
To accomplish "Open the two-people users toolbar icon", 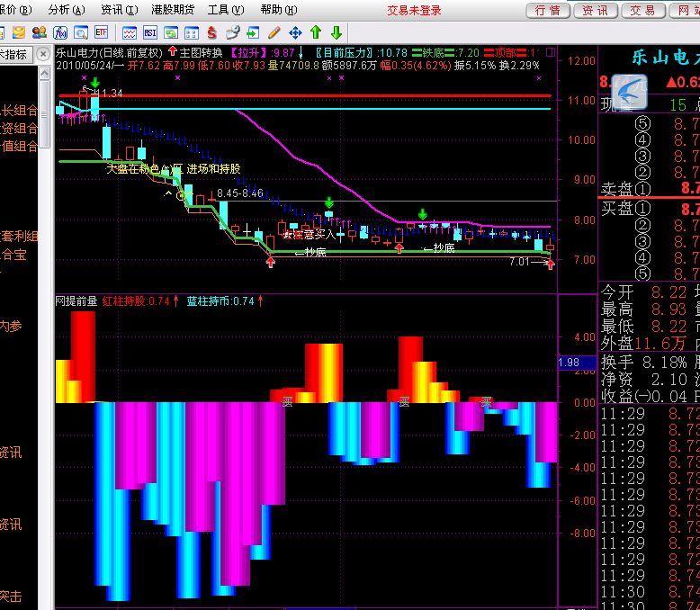I will click(40, 32).
